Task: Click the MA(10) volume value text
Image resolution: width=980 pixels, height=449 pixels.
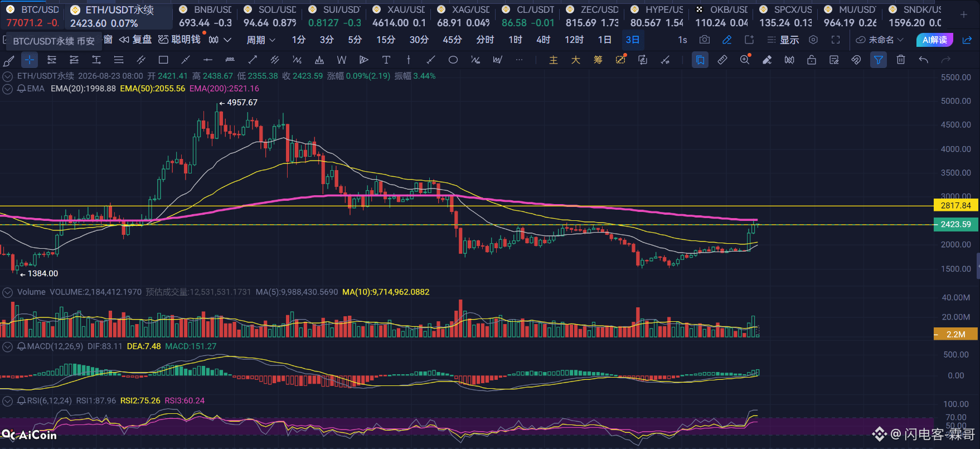Action: click(x=386, y=292)
